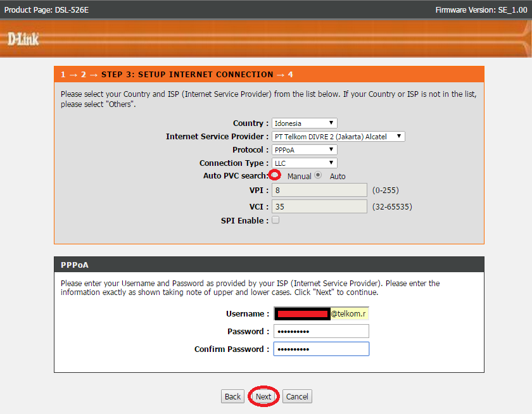Image resolution: width=532 pixels, height=414 pixels.
Task: Click the 'SPI Enable :' label
Action: coord(244,221)
